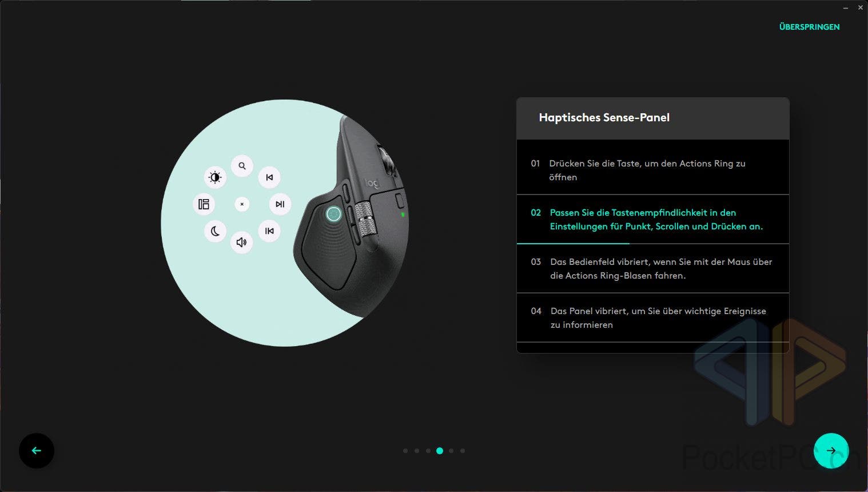Click the glowing haptic button on the mouse

point(333,214)
